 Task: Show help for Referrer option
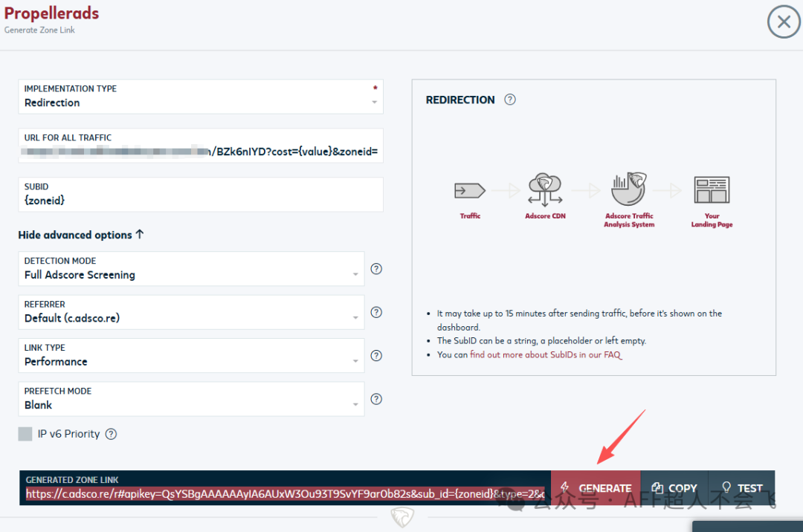(376, 313)
